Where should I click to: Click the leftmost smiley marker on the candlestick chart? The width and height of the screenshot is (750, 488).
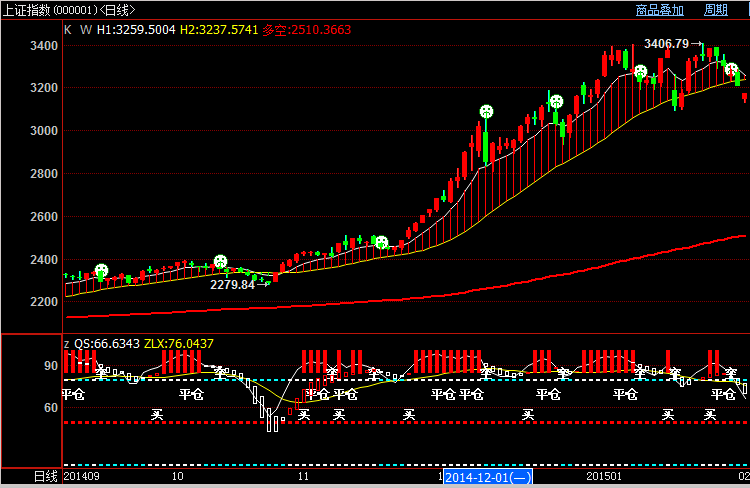[101, 271]
